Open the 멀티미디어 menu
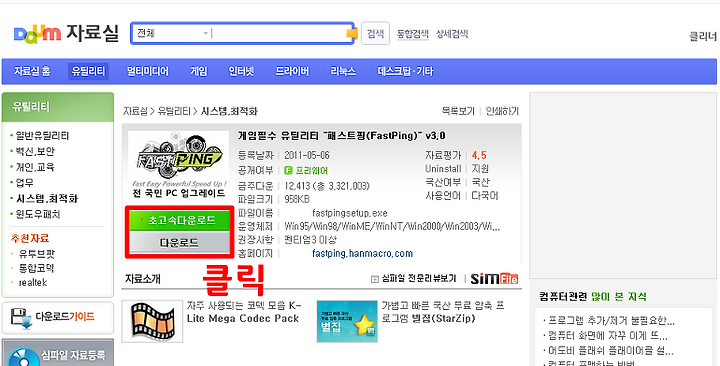Viewport: 720px width, 366px height. coord(148,71)
